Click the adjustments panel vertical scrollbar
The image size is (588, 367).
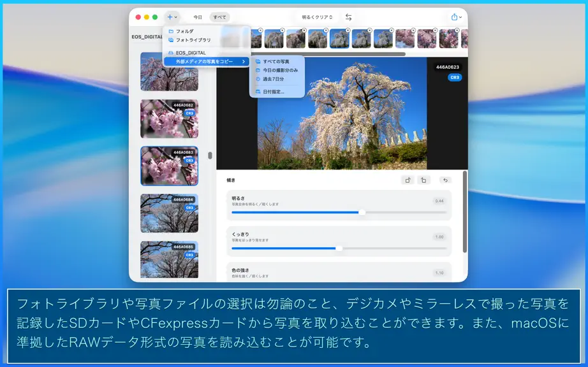pyautogui.click(x=465, y=212)
